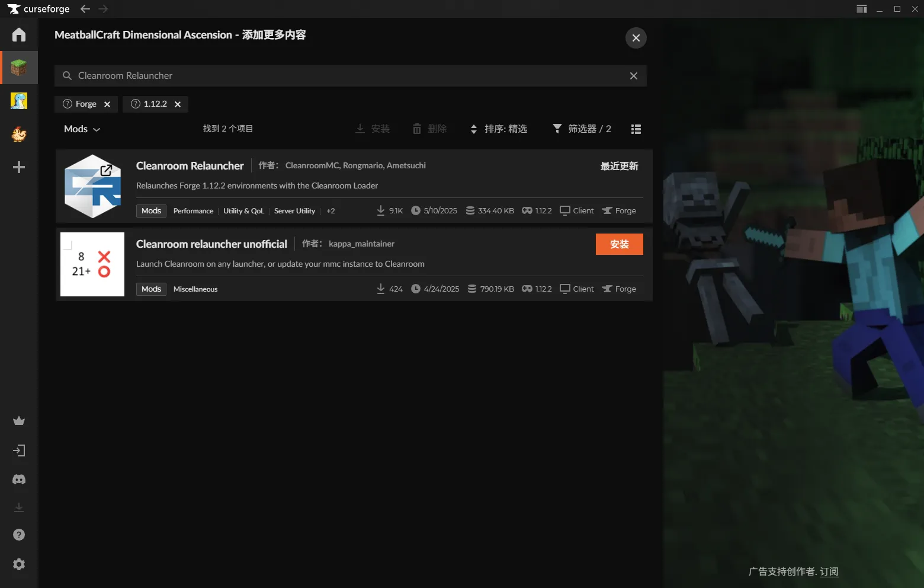Screen dimensions: 924x588
Task: Click author CleanroomMC, Rongmario, Ametsuchi
Action: [355, 165]
